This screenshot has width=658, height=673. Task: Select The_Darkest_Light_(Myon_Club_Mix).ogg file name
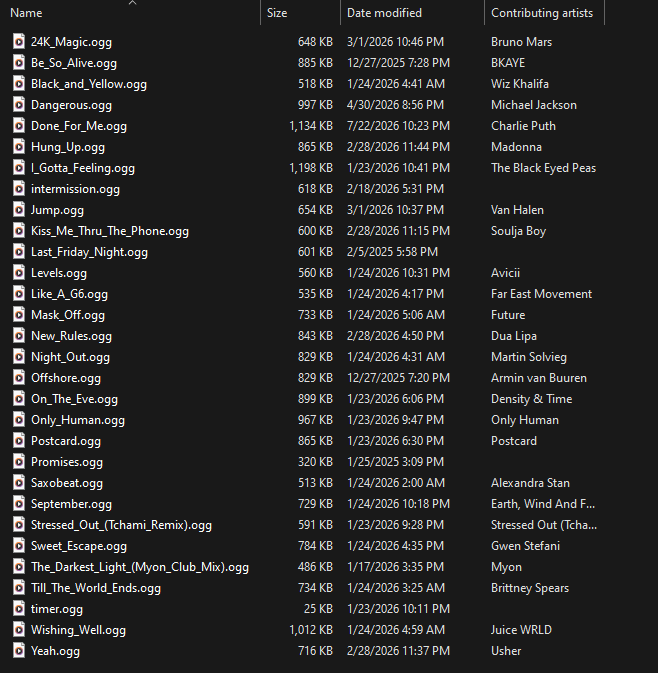click(140, 567)
